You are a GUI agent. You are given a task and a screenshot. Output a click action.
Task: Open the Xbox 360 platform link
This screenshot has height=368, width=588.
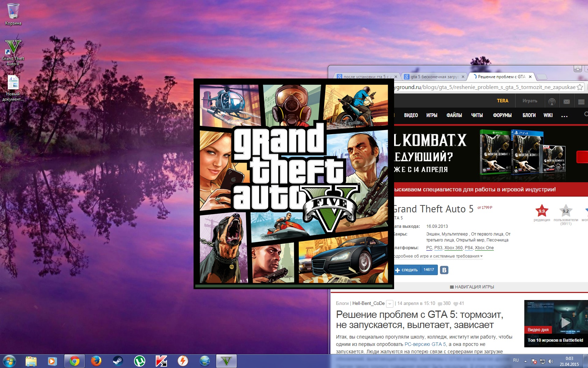tap(454, 248)
